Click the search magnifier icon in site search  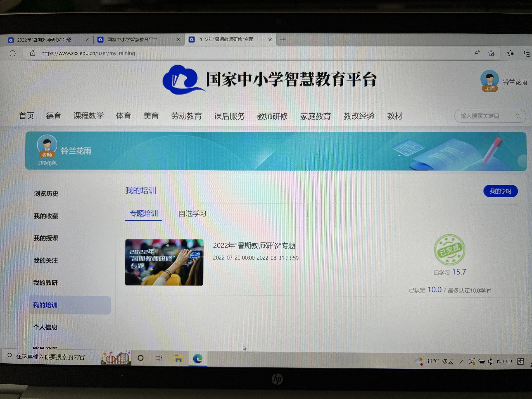(518, 116)
